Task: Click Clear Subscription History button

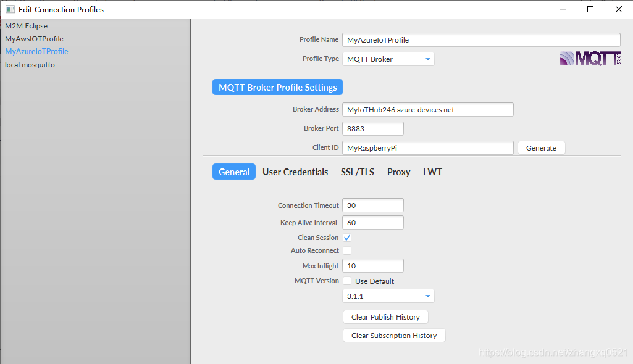Action: (x=394, y=336)
